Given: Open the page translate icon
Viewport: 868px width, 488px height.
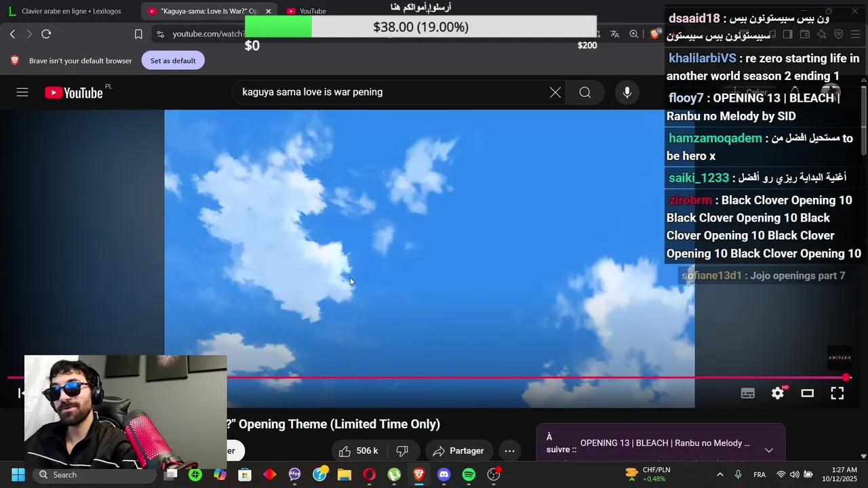Looking at the screenshot, I should click(x=614, y=34).
